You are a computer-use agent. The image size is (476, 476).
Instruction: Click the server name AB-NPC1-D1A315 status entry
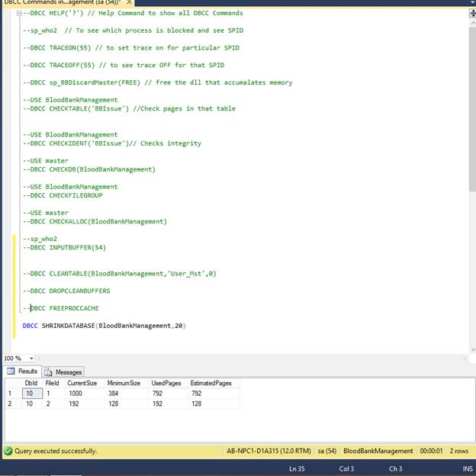point(269,451)
